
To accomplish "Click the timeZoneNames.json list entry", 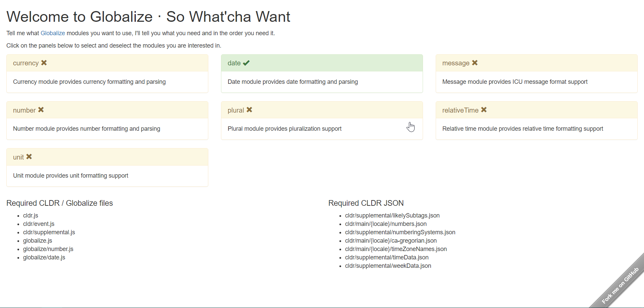I will (396, 249).
